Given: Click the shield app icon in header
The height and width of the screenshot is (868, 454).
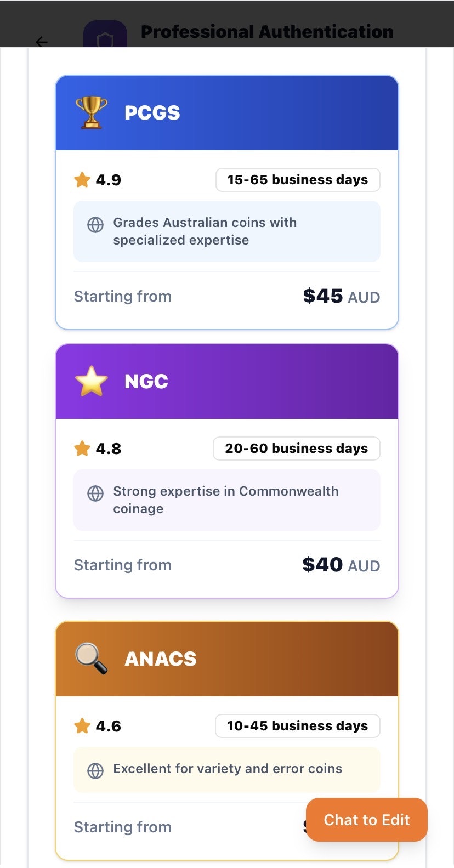Looking at the screenshot, I should (x=105, y=36).
